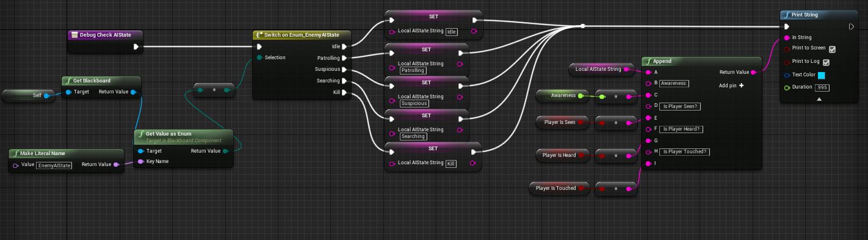Open the Text Color swatch picker
Screen dimensions: 868x240
pos(822,75)
